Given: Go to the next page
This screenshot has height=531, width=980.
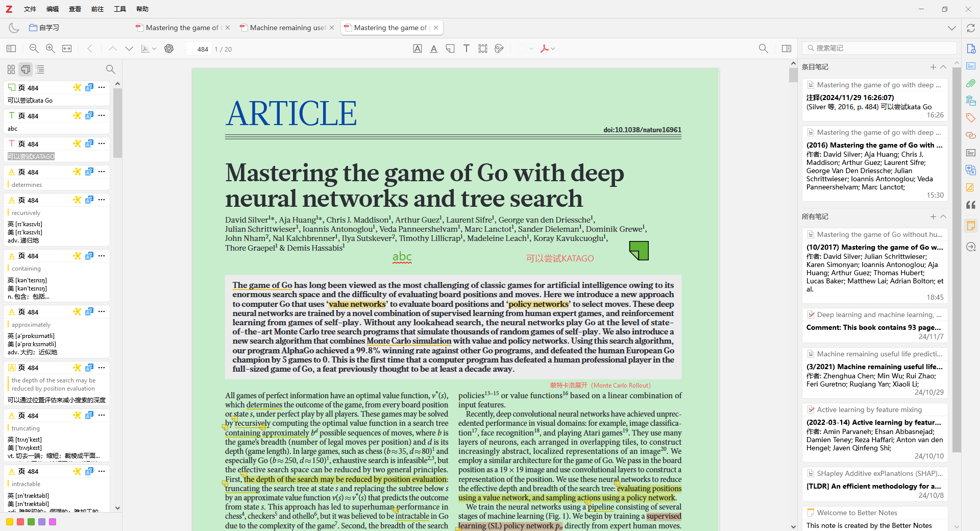Looking at the screenshot, I should (x=129, y=49).
